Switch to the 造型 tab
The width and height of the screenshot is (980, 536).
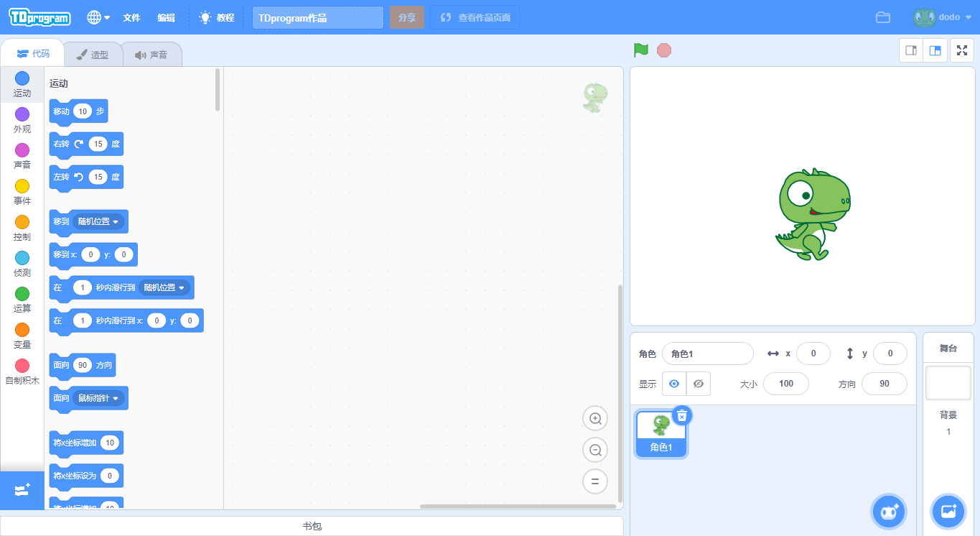[x=93, y=55]
